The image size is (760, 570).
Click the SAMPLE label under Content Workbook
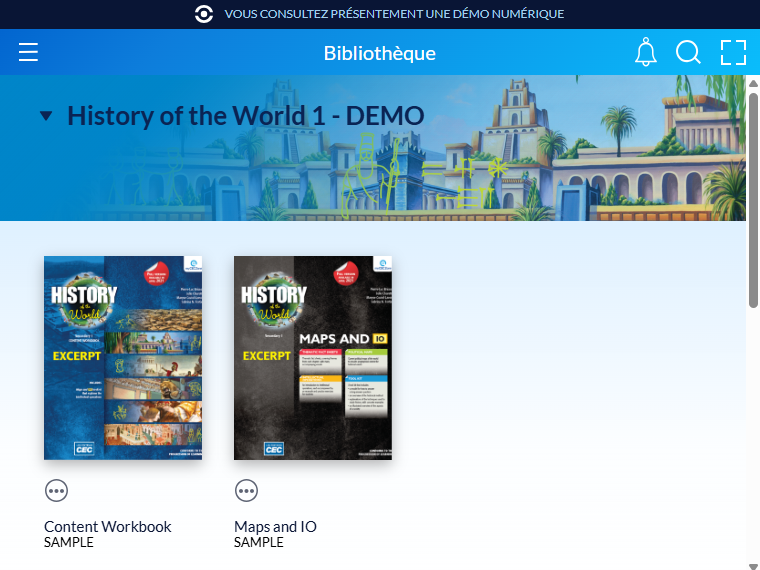[69, 543]
